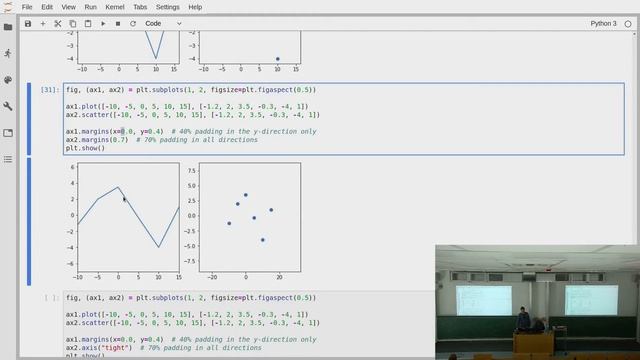640x360 pixels.
Task: Open the Run menu
Action: point(91,7)
